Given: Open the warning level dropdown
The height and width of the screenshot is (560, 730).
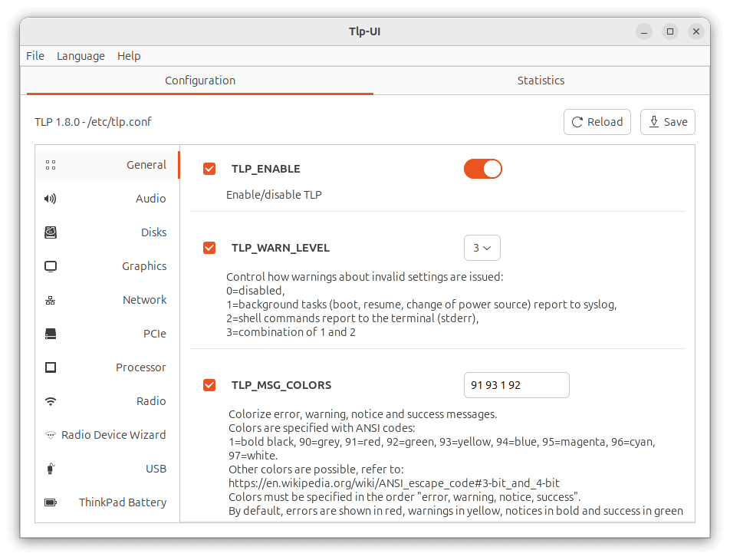Looking at the screenshot, I should (482, 248).
